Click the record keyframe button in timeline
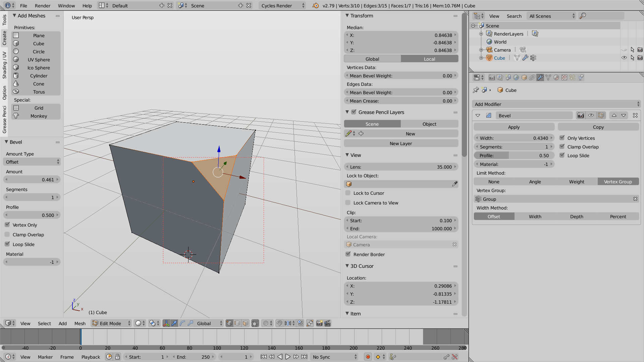Image resolution: width=644 pixels, height=362 pixels. pos(368,357)
